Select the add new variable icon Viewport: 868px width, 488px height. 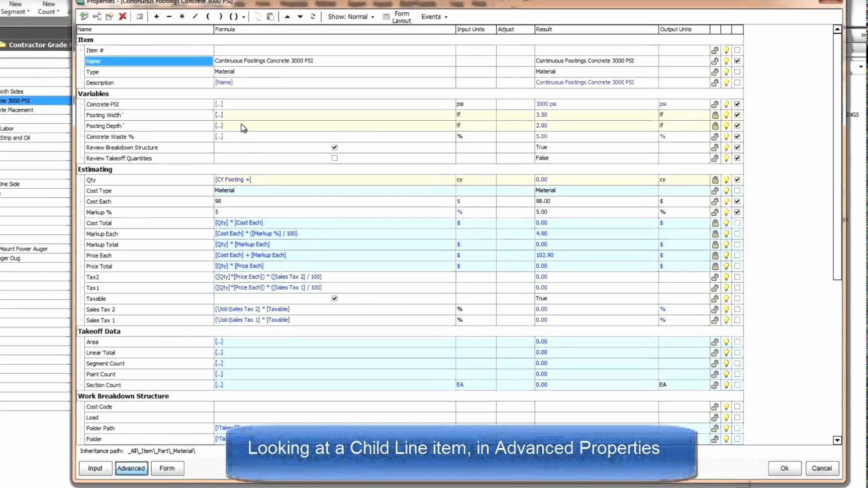84,17
